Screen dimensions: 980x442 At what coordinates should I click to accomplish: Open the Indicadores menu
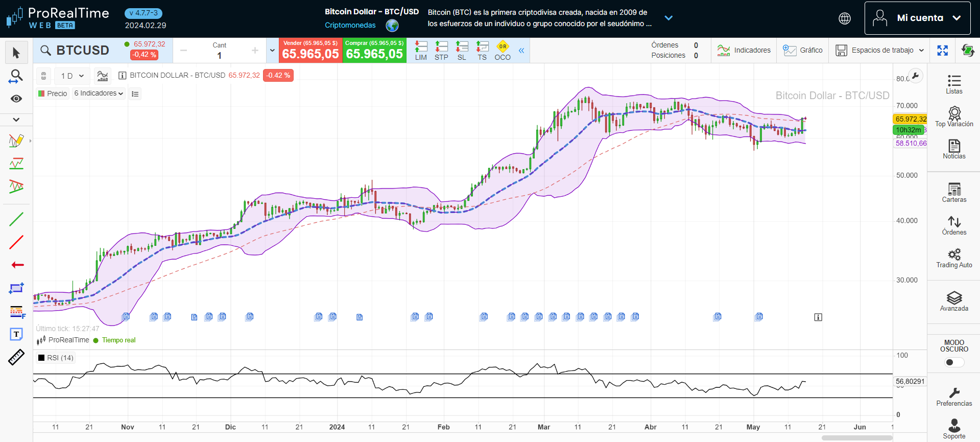[x=744, y=50]
